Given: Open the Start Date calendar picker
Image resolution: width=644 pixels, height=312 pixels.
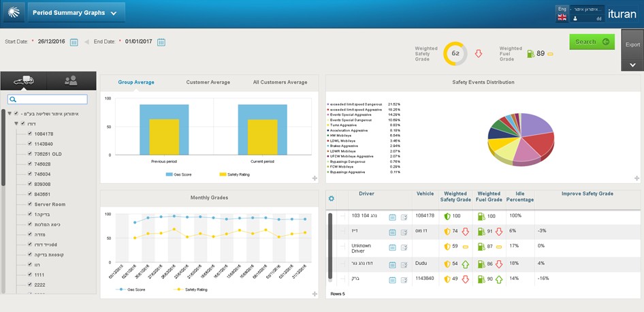Looking at the screenshot, I should (74, 42).
